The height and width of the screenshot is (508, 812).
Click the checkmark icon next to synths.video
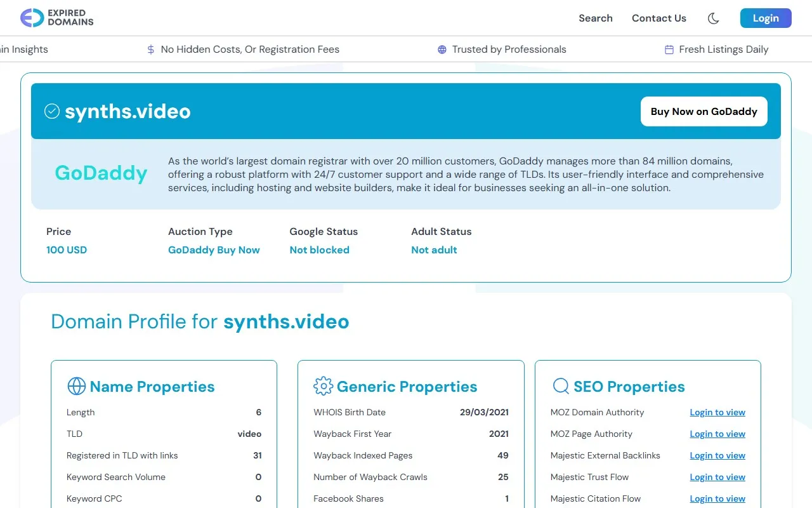[51, 112]
